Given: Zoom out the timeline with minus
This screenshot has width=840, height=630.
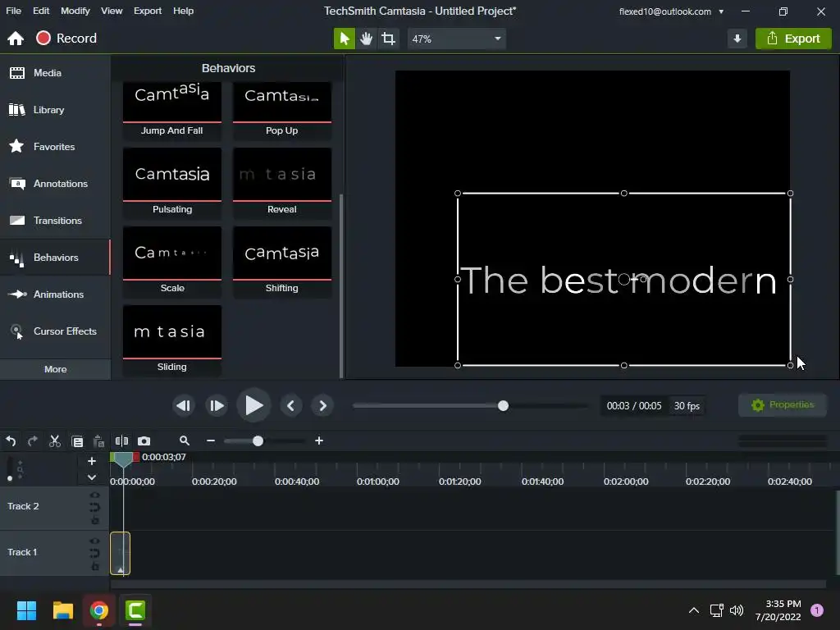Looking at the screenshot, I should 211,441.
